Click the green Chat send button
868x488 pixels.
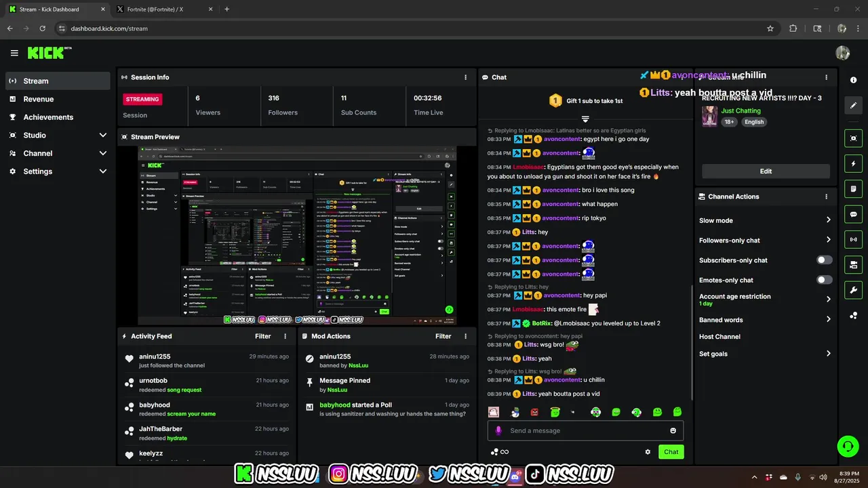(671, 452)
